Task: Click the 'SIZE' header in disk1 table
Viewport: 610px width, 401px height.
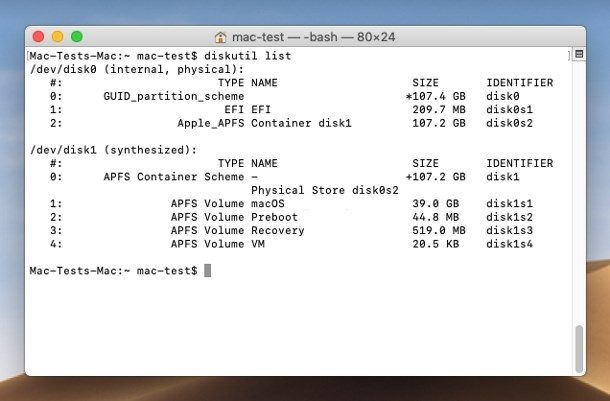Action: 426,163
